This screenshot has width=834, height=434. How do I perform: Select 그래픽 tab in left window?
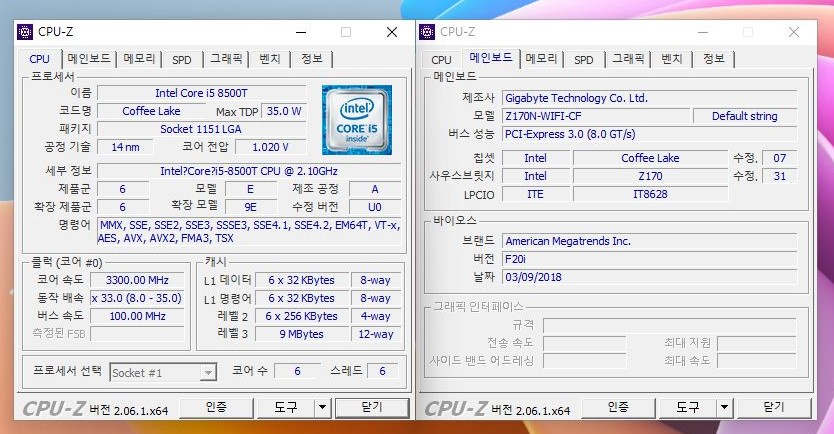click(x=226, y=59)
